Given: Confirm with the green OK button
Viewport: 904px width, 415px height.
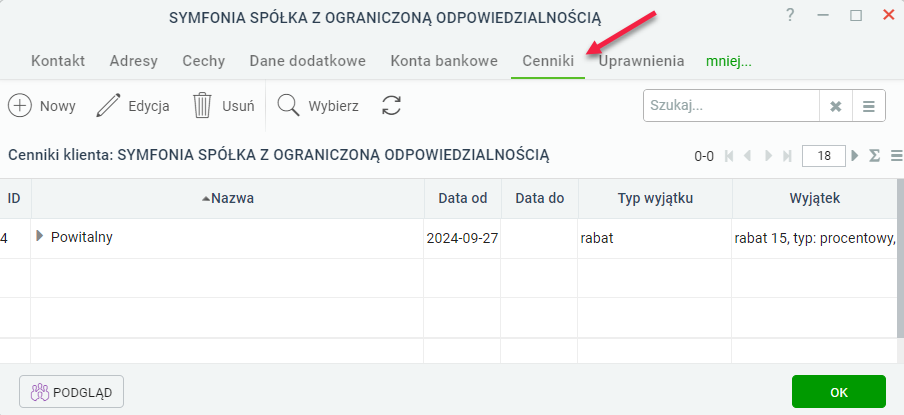Looking at the screenshot, I should pyautogui.click(x=839, y=392).
